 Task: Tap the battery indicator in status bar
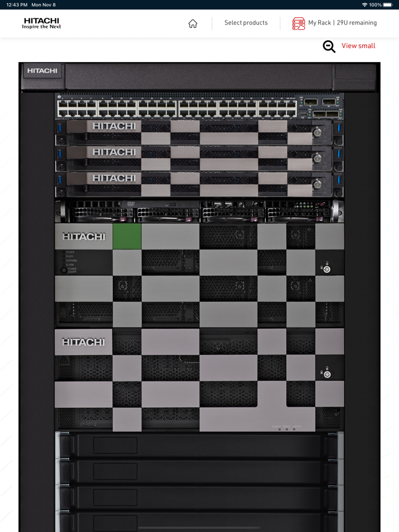tap(388, 5)
